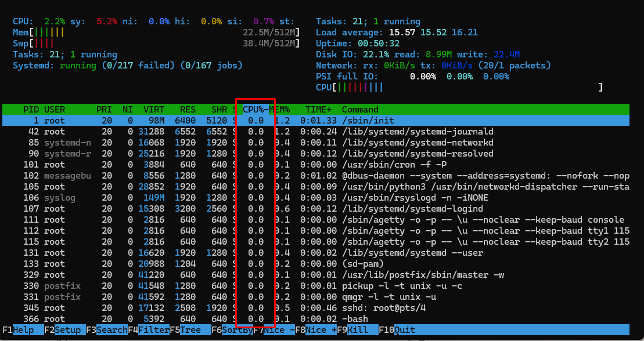This screenshot has height=341, width=644.
Task: Click the Mem usage meter bar
Action: (156, 32)
